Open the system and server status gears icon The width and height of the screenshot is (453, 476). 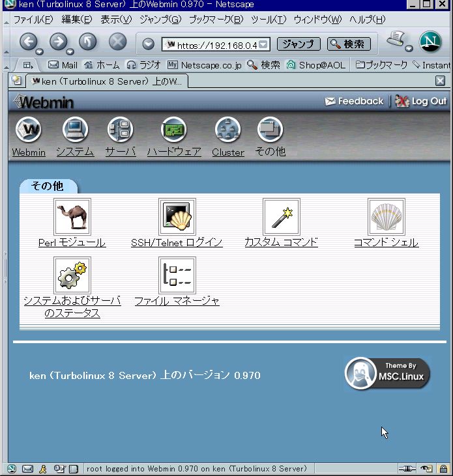coord(72,275)
